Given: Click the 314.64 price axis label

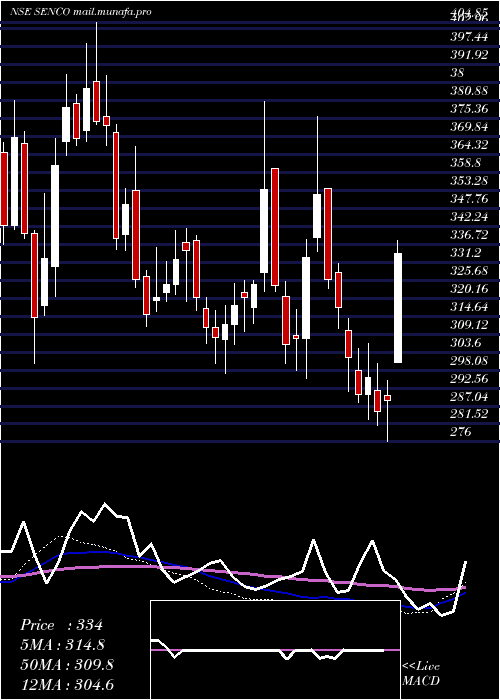Looking at the screenshot, I should (470, 307).
